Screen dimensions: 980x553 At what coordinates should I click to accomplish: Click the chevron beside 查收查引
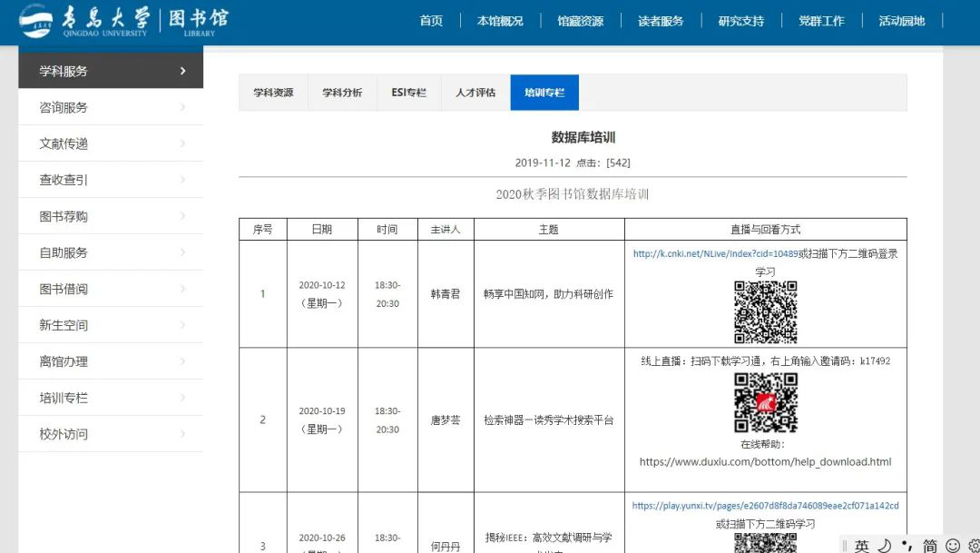(182, 180)
